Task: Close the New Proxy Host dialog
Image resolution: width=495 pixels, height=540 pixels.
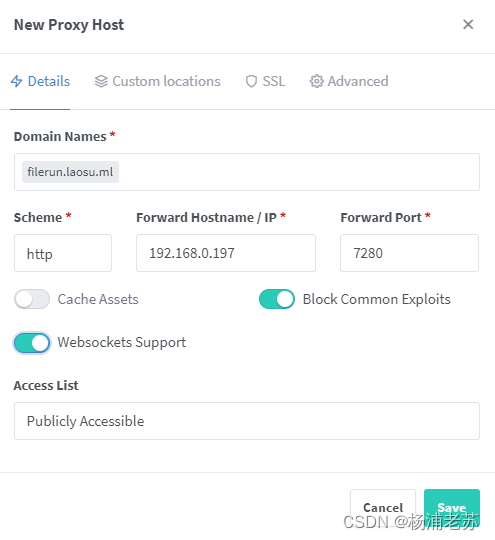Action: click(x=468, y=24)
